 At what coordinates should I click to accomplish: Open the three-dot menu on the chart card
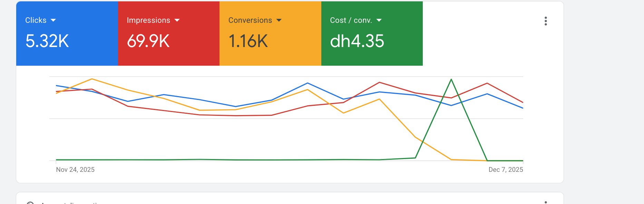[x=546, y=21]
